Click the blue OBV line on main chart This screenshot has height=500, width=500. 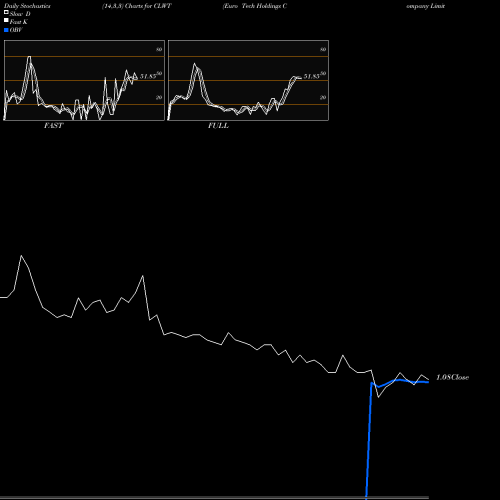point(369,440)
